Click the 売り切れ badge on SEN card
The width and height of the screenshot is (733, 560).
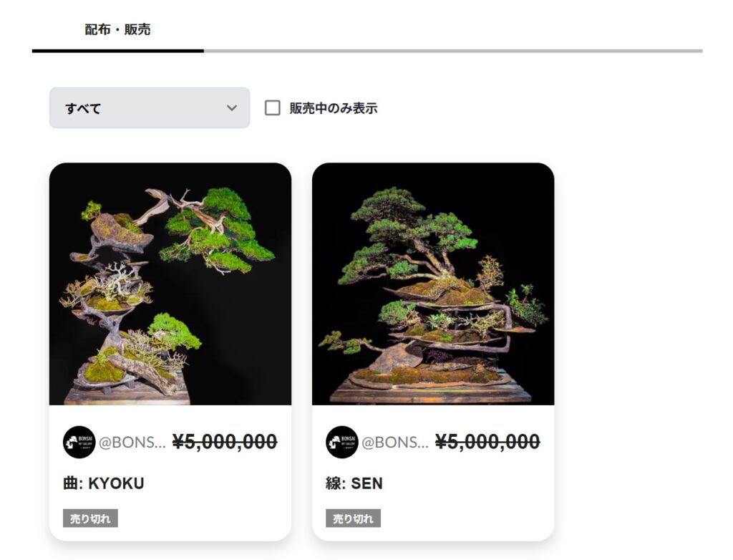pos(353,518)
